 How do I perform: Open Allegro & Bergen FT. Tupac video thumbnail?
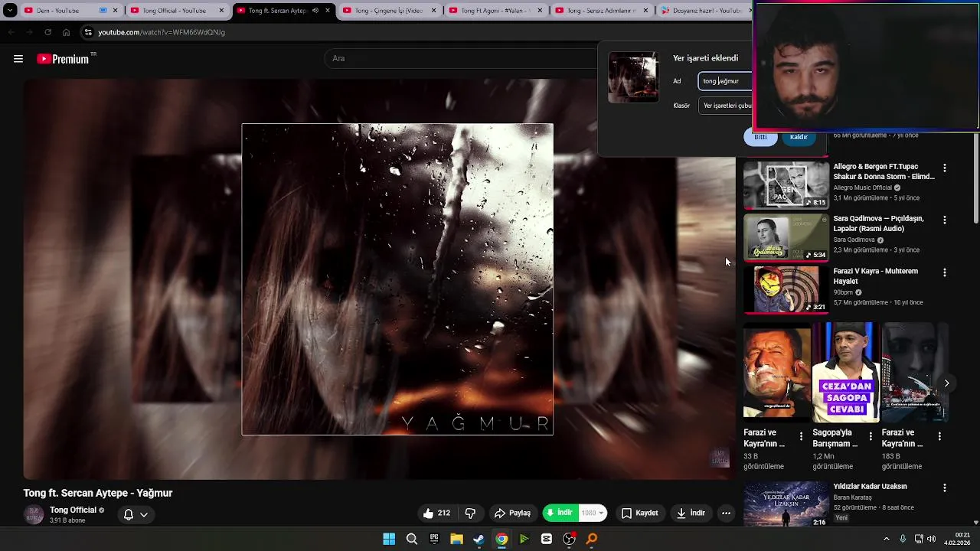[786, 184]
